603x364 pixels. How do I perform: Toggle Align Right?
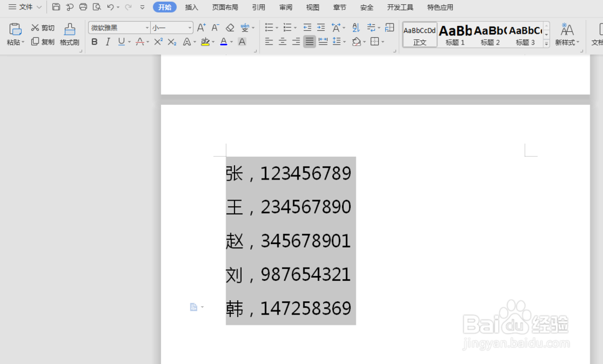point(295,42)
